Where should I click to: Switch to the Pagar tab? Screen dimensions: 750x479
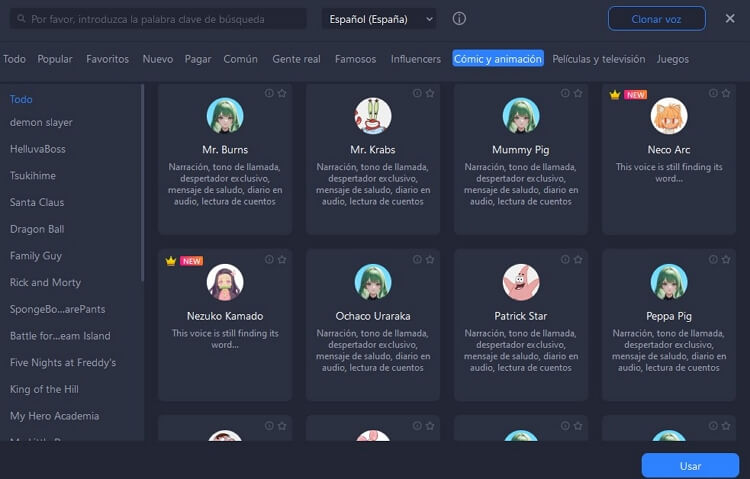[198, 59]
